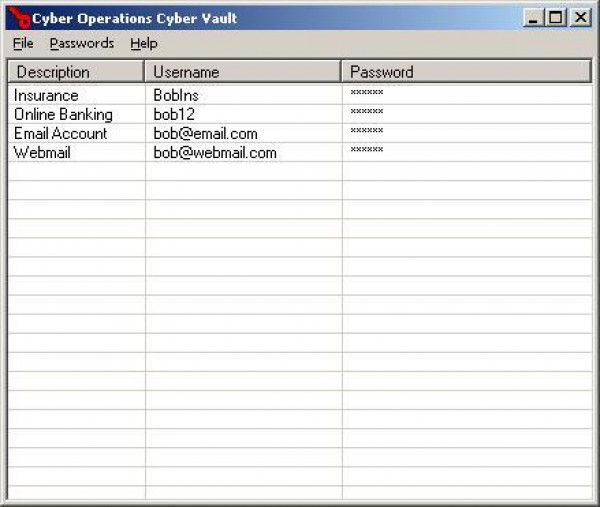This screenshot has width=600, height=507.
Task: Click the masked password in Webmail row
Action: pyautogui.click(x=367, y=149)
